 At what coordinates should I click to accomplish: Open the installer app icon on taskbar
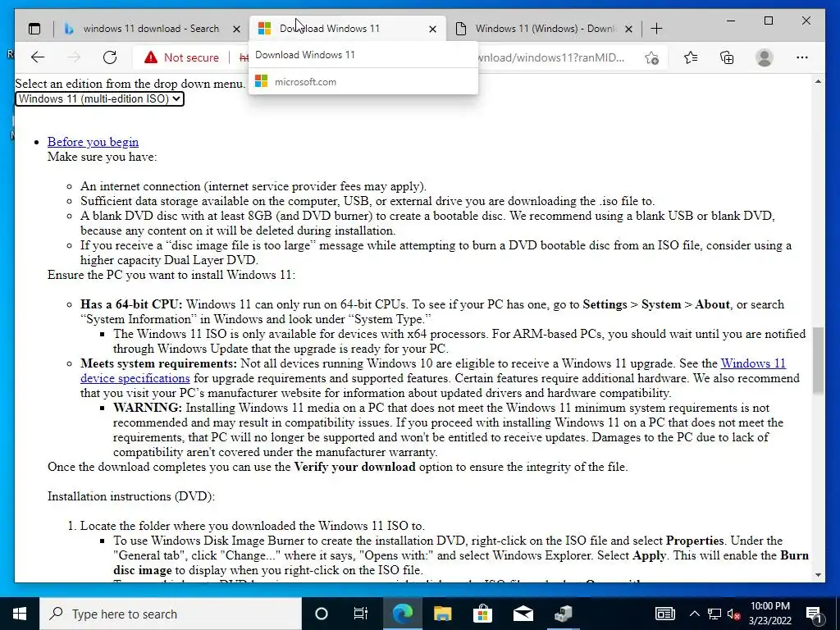click(x=563, y=614)
